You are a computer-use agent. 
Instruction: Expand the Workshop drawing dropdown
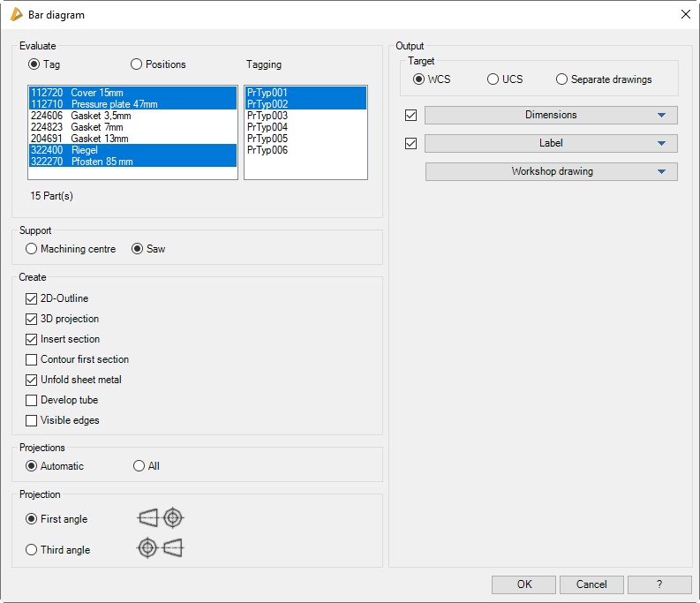pos(551,171)
